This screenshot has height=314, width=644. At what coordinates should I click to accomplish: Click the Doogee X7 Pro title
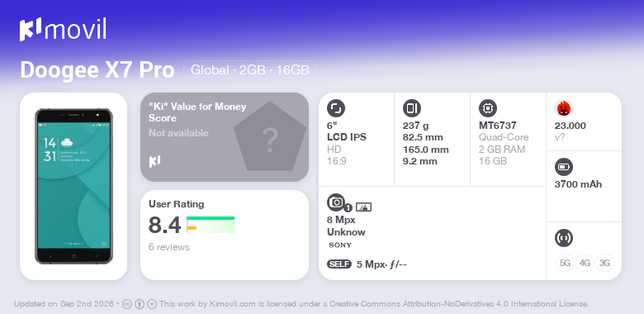click(x=97, y=70)
